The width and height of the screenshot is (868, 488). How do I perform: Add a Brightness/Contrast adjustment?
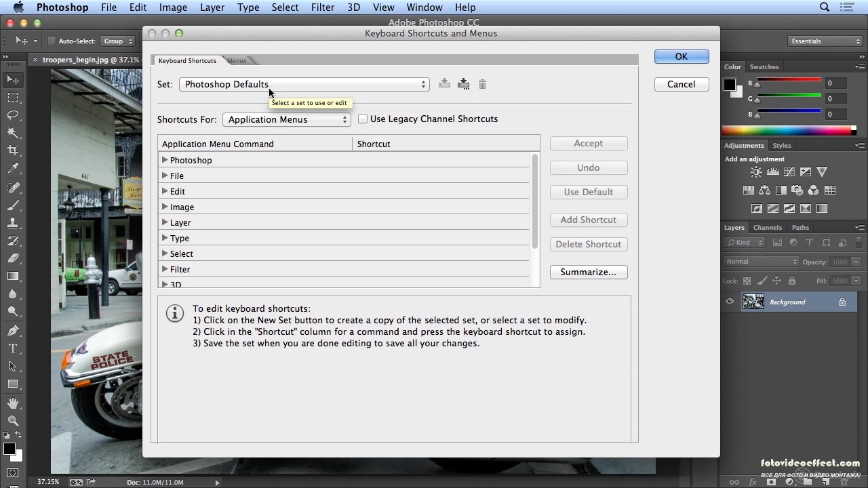point(756,172)
